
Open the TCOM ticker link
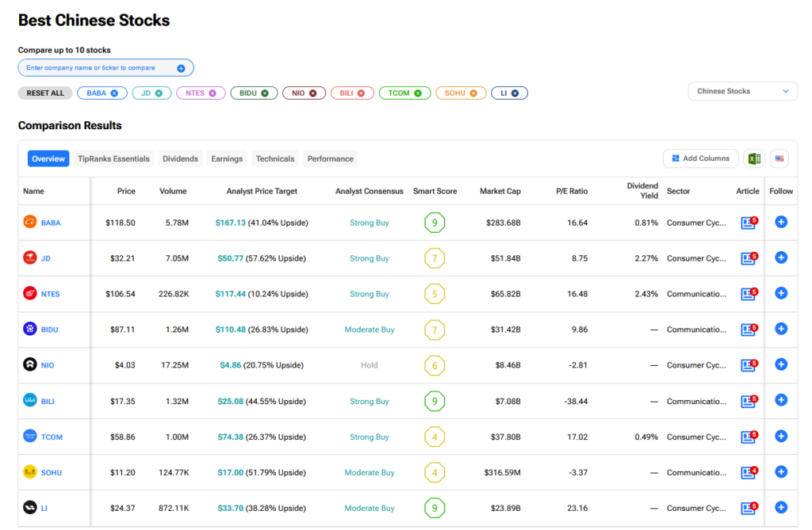coord(52,437)
